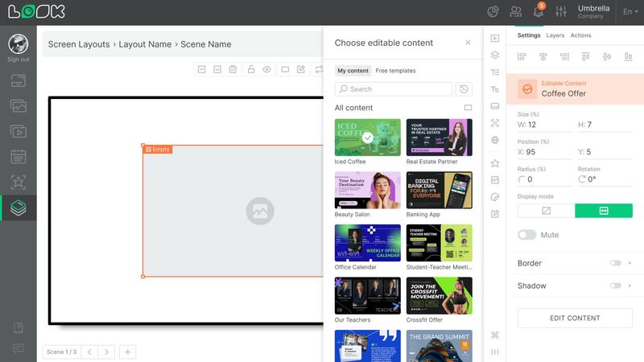This screenshot has height=362, width=644.
Task: Select the star tool icon in tools strip
Action: tap(495, 163)
